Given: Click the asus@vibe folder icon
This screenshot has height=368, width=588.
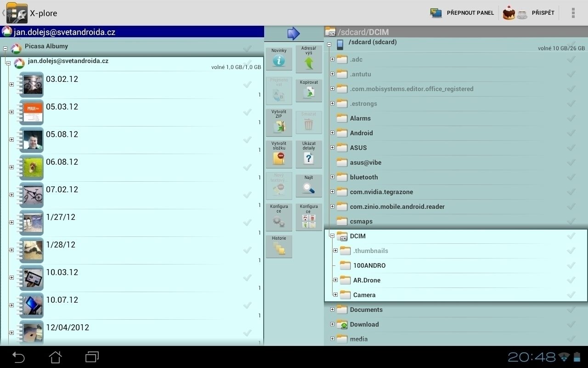Looking at the screenshot, I should pyautogui.click(x=342, y=162).
